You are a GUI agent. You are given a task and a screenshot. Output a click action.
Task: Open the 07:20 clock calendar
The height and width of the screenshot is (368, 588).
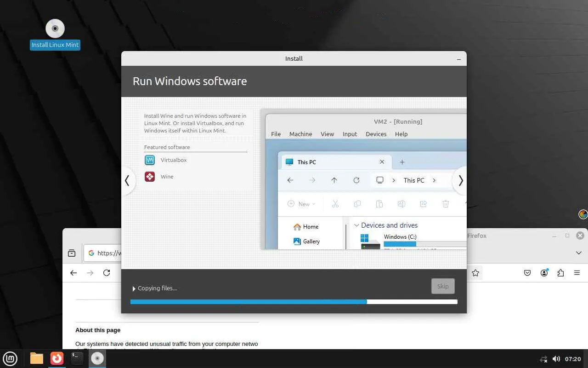[x=573, y=359]
